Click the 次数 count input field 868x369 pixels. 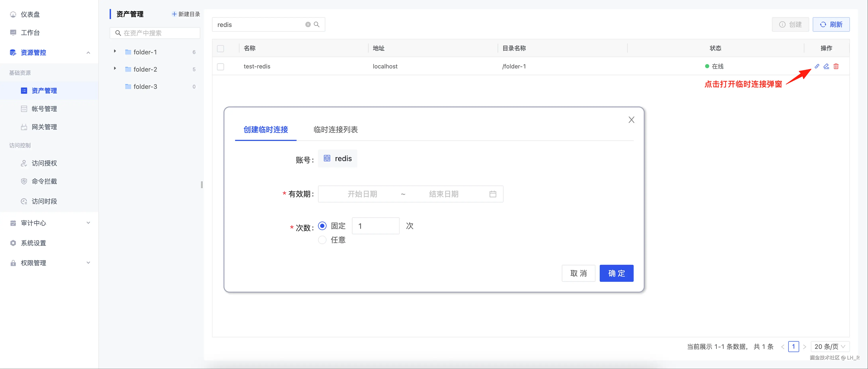[x=375, y=226]
